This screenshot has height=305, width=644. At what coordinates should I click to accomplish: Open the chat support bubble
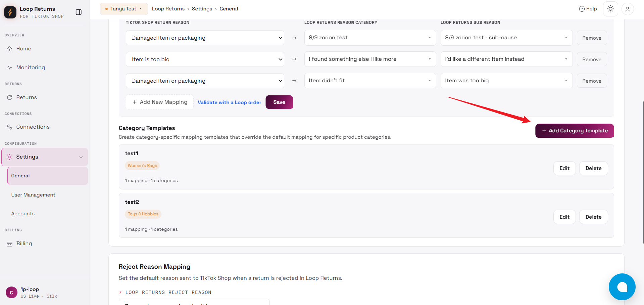[x=622, y=287]
